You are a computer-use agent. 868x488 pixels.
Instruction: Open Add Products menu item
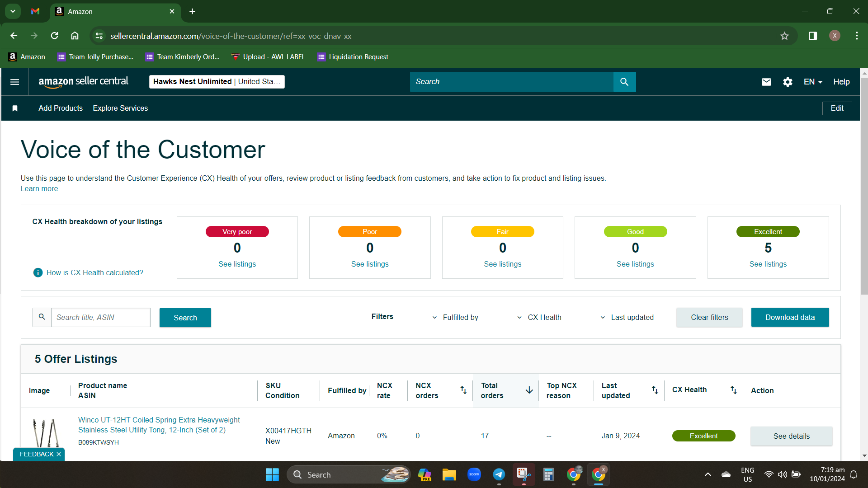[61, 108]
